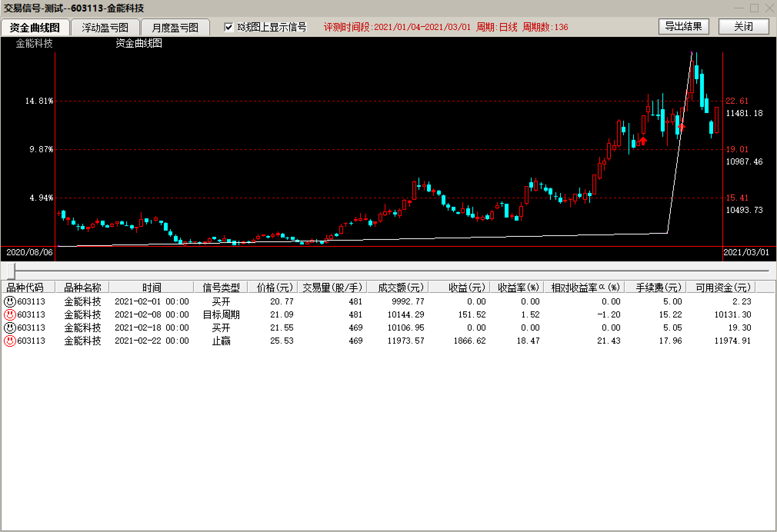Screen dimensions: 777x532
Task: Click the available funds value 11974.91
Action: coord(732,341)
